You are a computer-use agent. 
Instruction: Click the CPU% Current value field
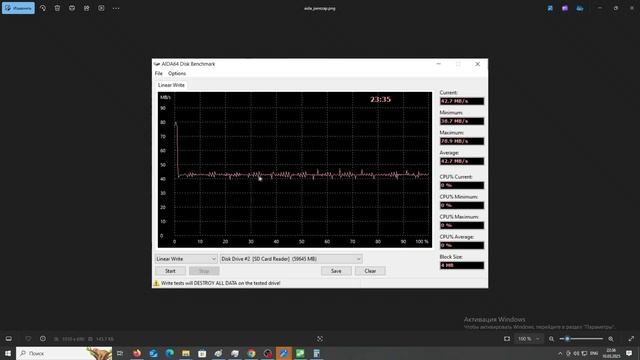point(462,185)
